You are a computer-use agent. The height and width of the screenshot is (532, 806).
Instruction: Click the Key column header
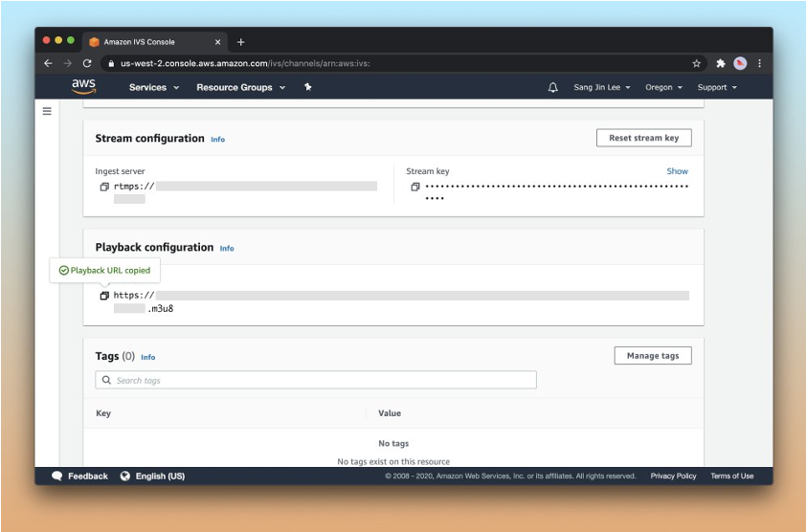(x=103, y=413)
